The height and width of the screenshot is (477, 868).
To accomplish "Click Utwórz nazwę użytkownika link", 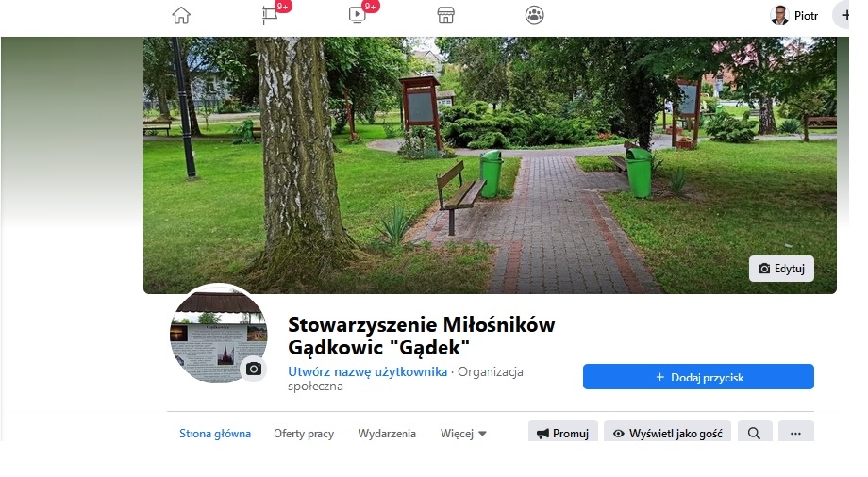I will pyautogui.click(x=367, y=371).
